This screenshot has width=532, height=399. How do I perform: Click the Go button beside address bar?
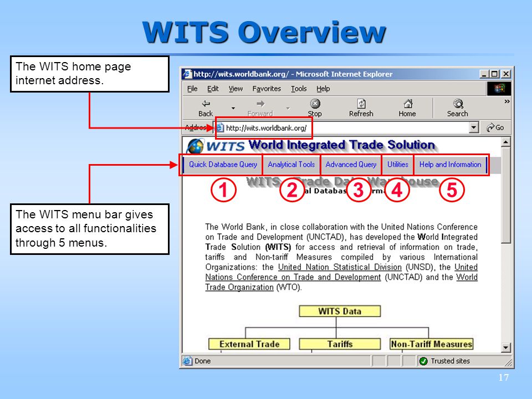coord(495,127)
